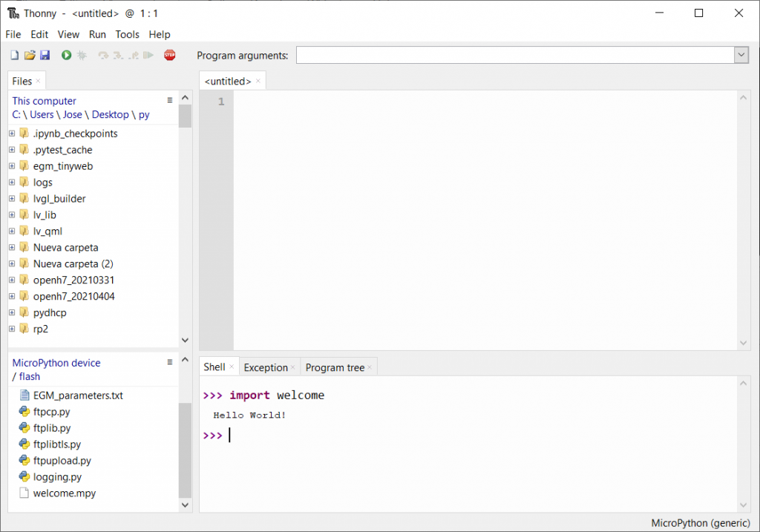Close the untitled editor tab

(x=258, y=81)
